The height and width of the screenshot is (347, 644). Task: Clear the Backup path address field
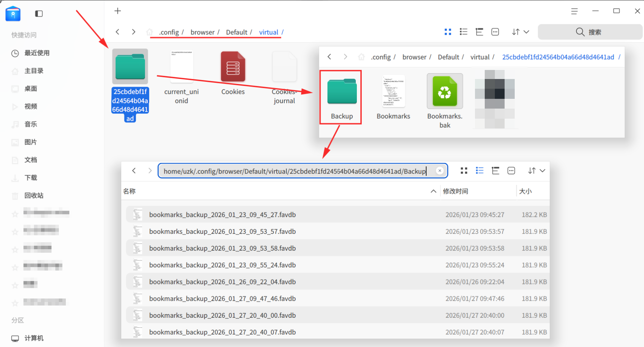pyautogui.click(x=440, y=171)
